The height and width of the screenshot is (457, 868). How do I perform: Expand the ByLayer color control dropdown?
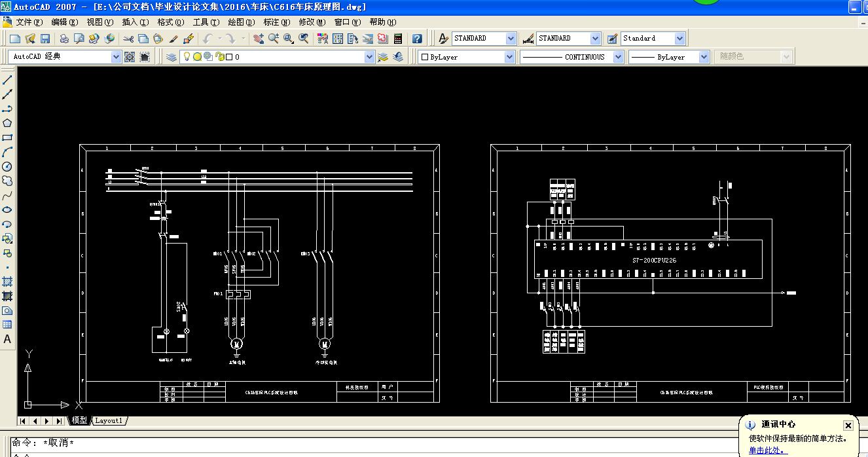click(x=509, y=57)
